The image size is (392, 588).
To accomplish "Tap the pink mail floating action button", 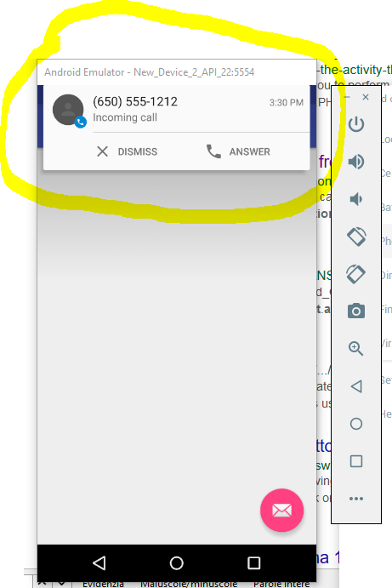I will point(281,510).
